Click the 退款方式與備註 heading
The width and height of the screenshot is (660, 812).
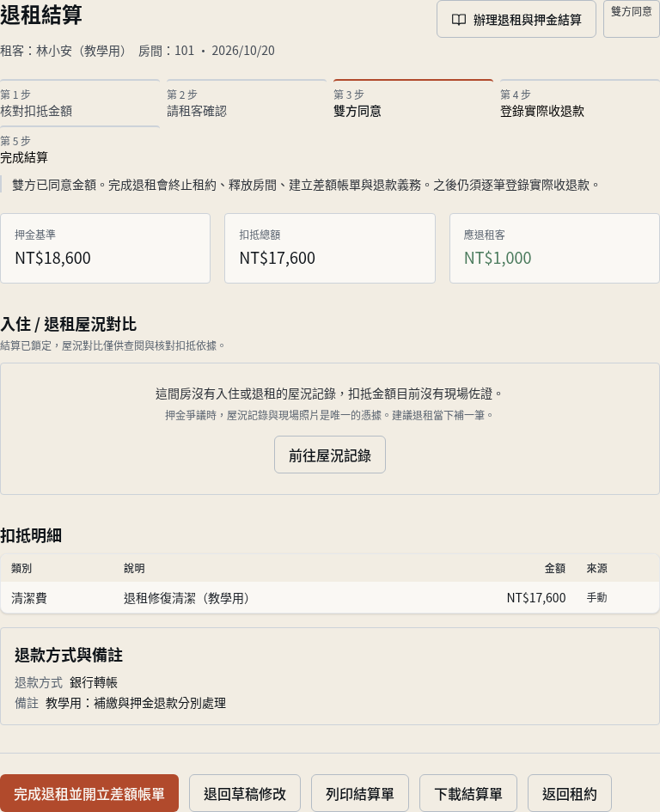pos(69,655)
